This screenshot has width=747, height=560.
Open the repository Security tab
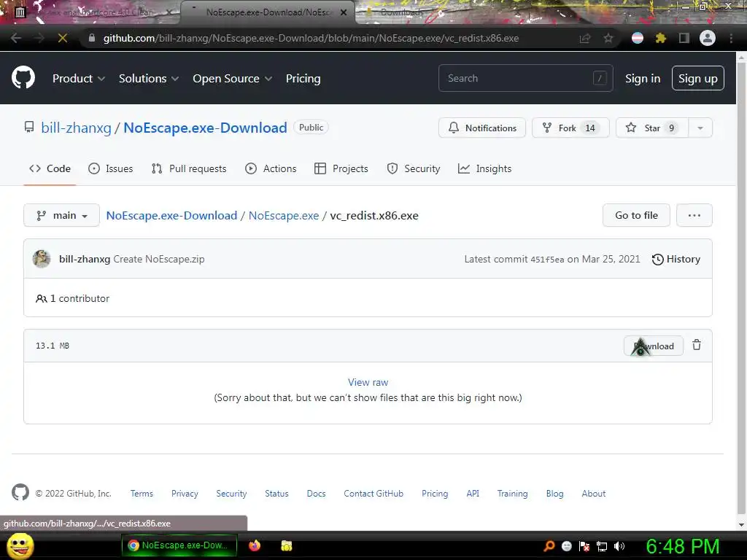(x=414, y=168)
